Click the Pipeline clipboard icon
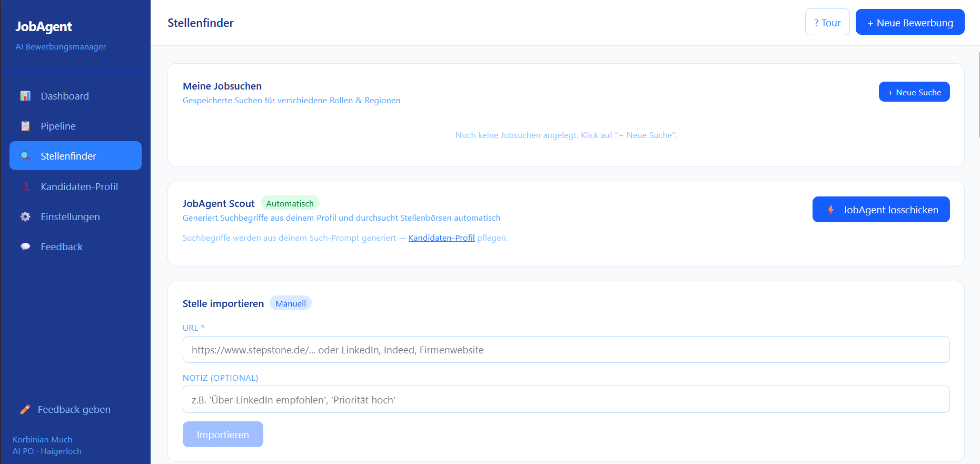The width and height of the screenshot is (980, 464). coord(25,126)
